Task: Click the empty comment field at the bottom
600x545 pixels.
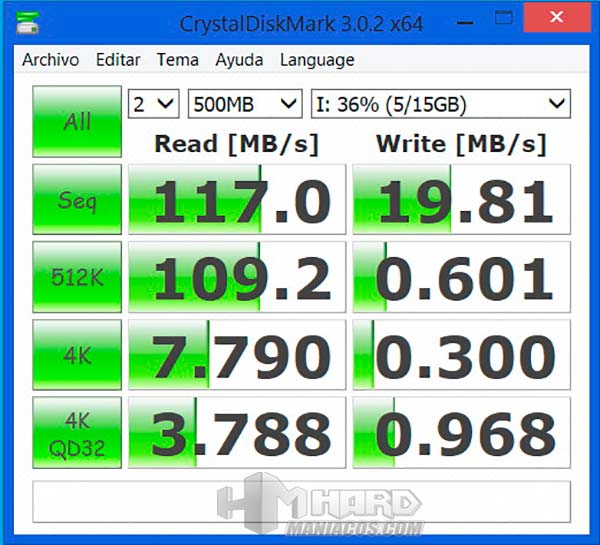Action: pos(302,502)
